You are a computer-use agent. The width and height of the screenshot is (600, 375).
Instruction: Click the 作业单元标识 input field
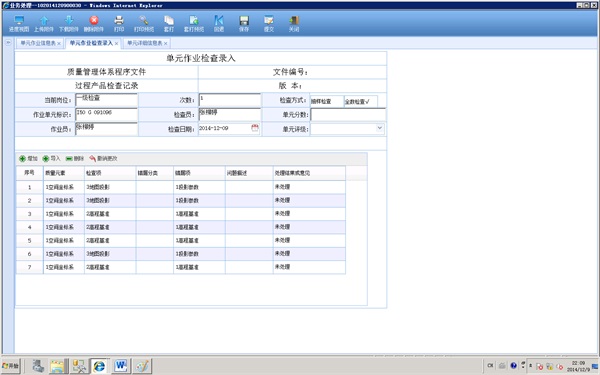tap(106, 114)
